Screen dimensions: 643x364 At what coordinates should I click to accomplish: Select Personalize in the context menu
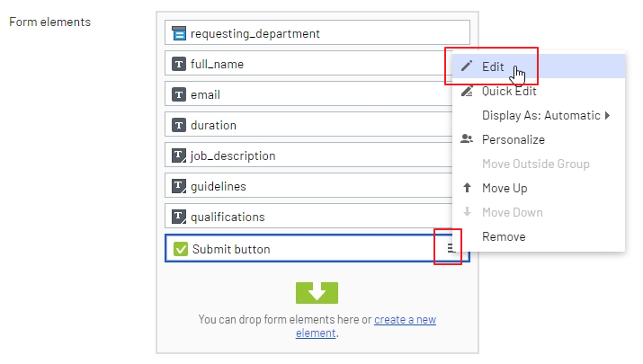[513, 139]
